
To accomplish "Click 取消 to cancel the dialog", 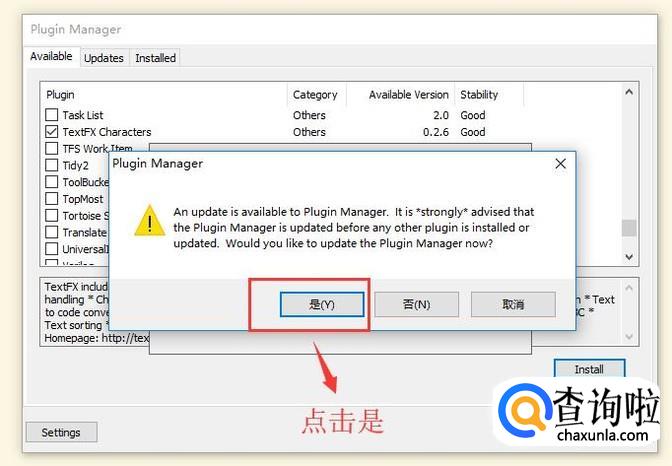I will pyautogui.click(x=513, y=304).
